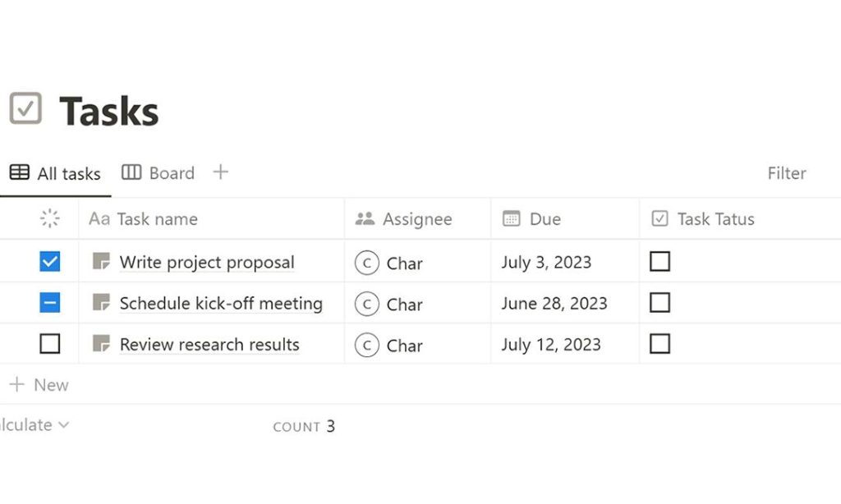Open page icon for Review research results

click(x=101, y=344)
